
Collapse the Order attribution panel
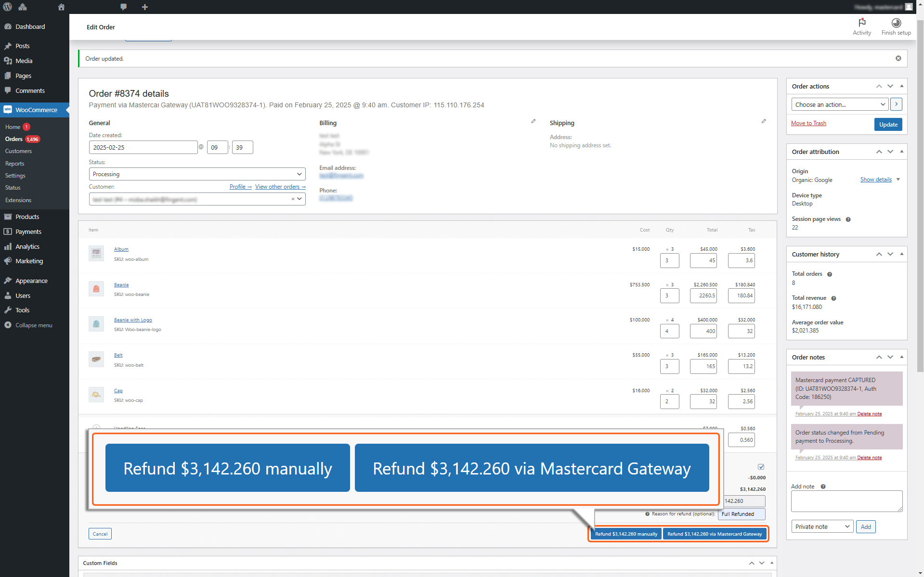point(901,152)
